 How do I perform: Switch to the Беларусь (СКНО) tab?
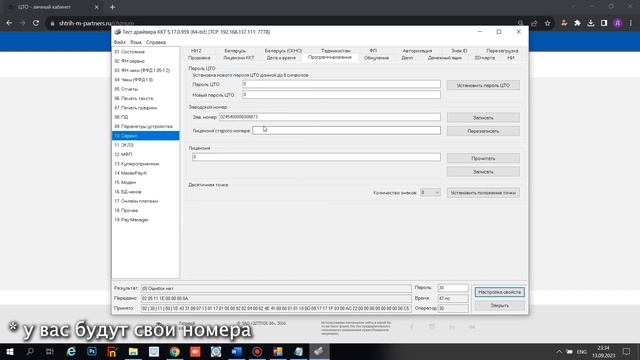283,51
